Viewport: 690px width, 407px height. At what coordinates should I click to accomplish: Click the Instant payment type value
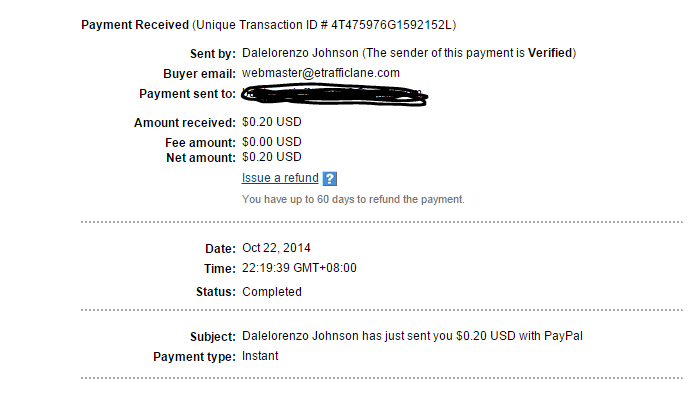pos(260,356)
